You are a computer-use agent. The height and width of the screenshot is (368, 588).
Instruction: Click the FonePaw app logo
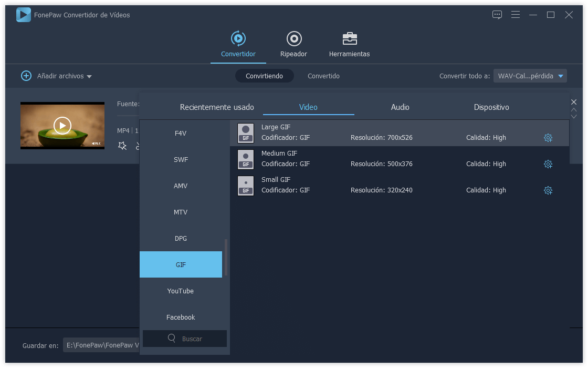23,15
